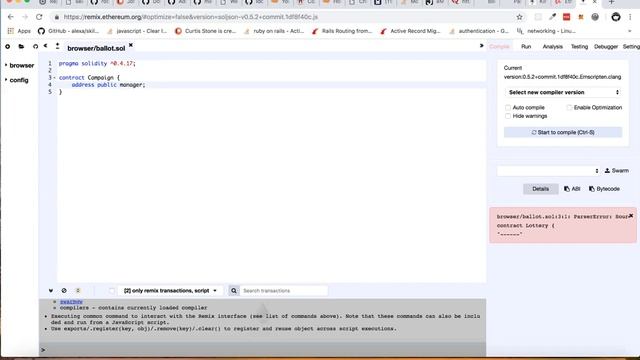Click Start to compile button
This screenshot has width=640, height=360.
click(x=563, y=132)
